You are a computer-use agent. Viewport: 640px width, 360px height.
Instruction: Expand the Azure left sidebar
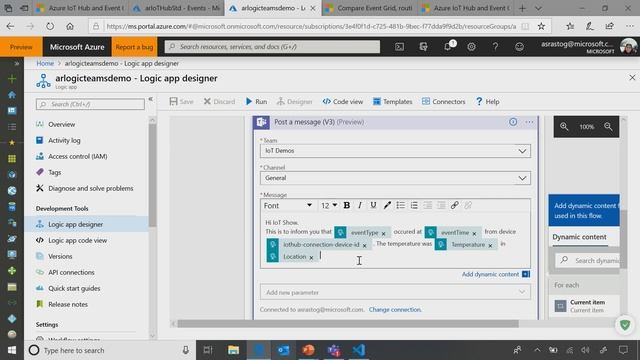(x=17, y=64)
